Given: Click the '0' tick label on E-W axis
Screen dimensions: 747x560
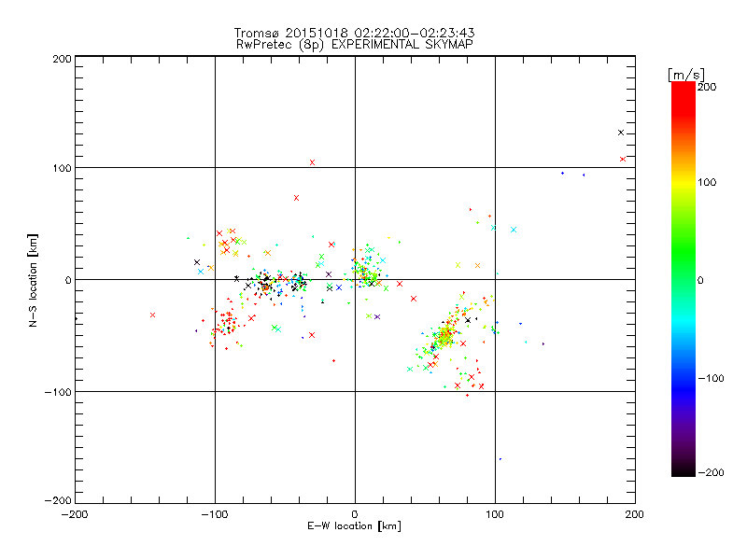Looking at the screenshot, I should [x=355, y=514].
